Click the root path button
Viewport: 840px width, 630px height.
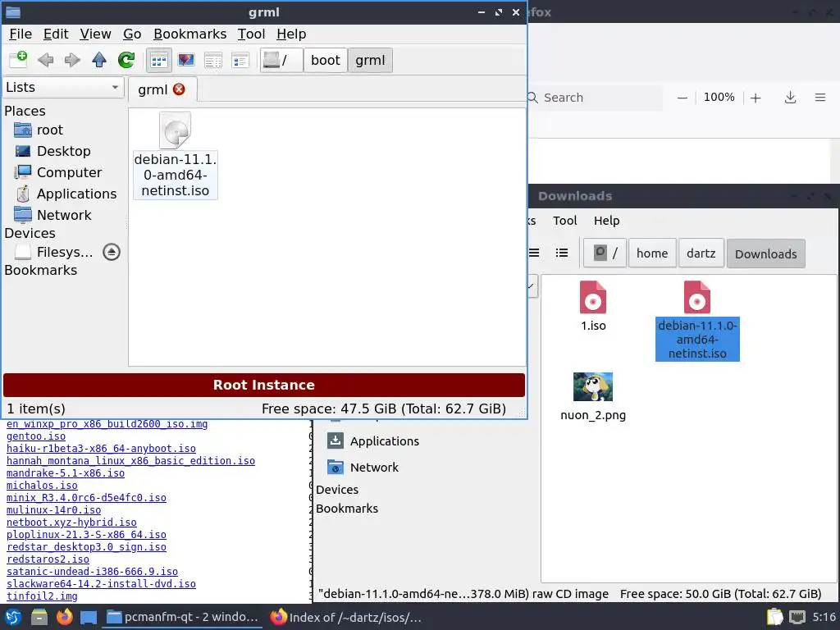tap(282, 60)
